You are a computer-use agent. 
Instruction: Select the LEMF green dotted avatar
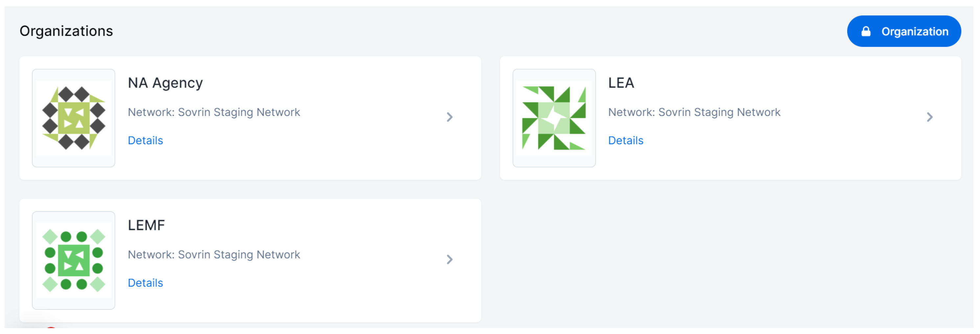click(73, 260)
